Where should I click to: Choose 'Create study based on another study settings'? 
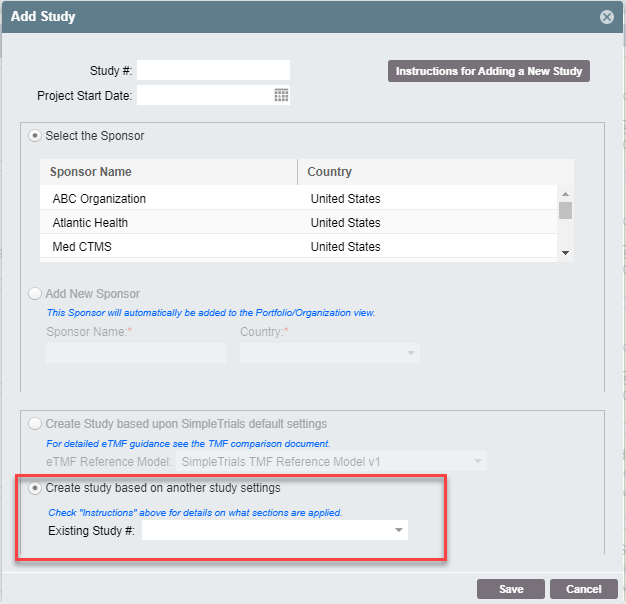pos(35,488)
